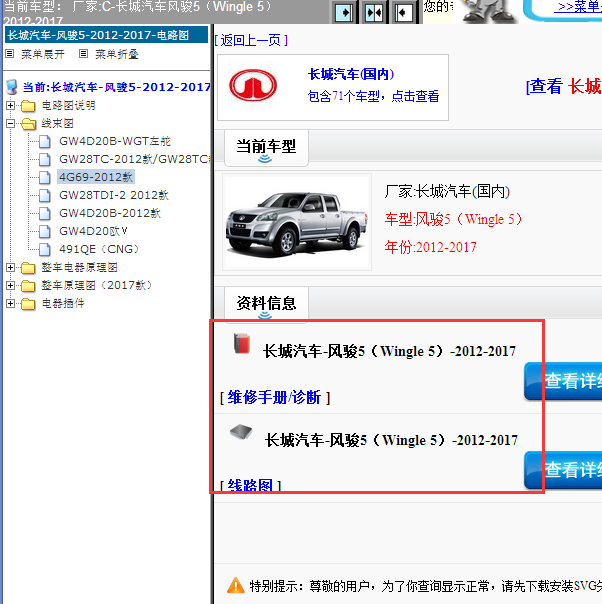Collapse the 线束图 tree node
The height and width of the screenshot is (604, 602).
click(x=10, y=123)
